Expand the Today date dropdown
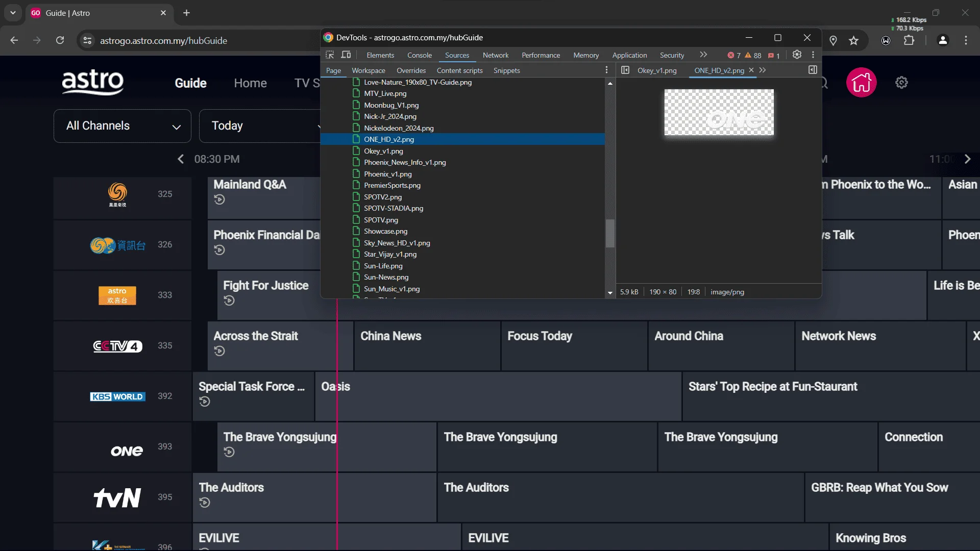Viewport: 980px width, 551px height. [x=259, y=126]
